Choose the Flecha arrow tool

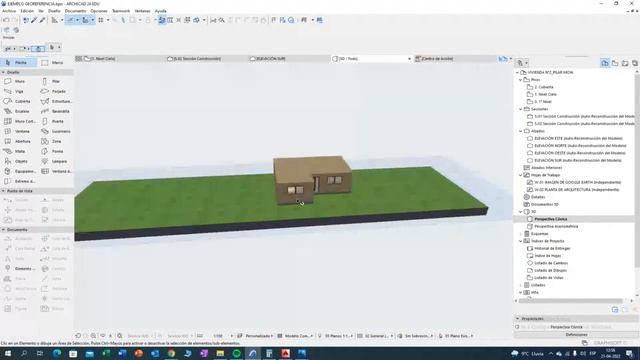(x=18, y=62)
